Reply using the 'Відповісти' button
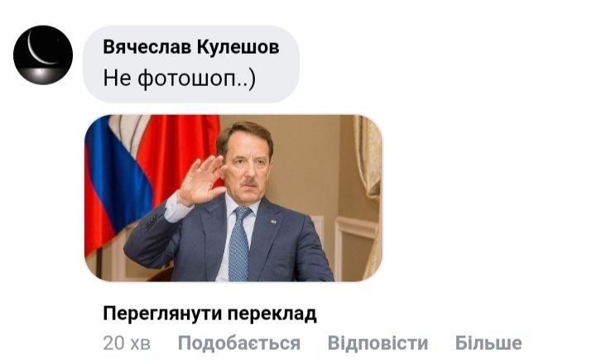This screenshot has width=596, height=364. [377, 343]
